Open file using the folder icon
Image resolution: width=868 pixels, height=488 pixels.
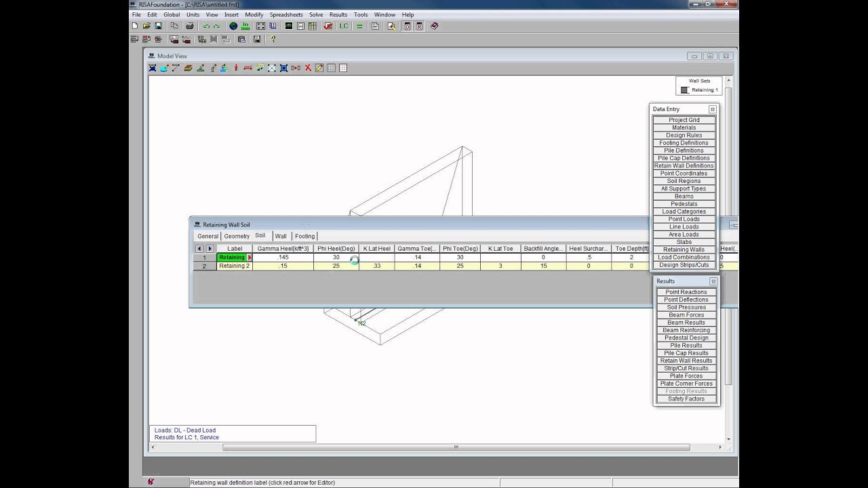point(146,26)
